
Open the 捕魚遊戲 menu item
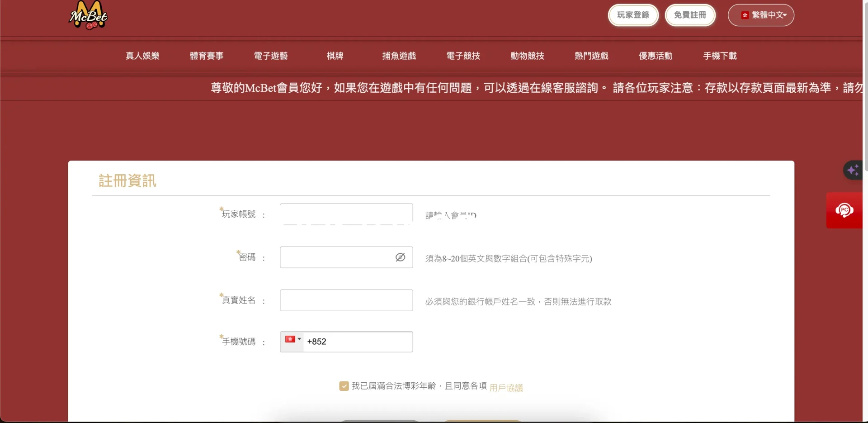pos(399,56)
